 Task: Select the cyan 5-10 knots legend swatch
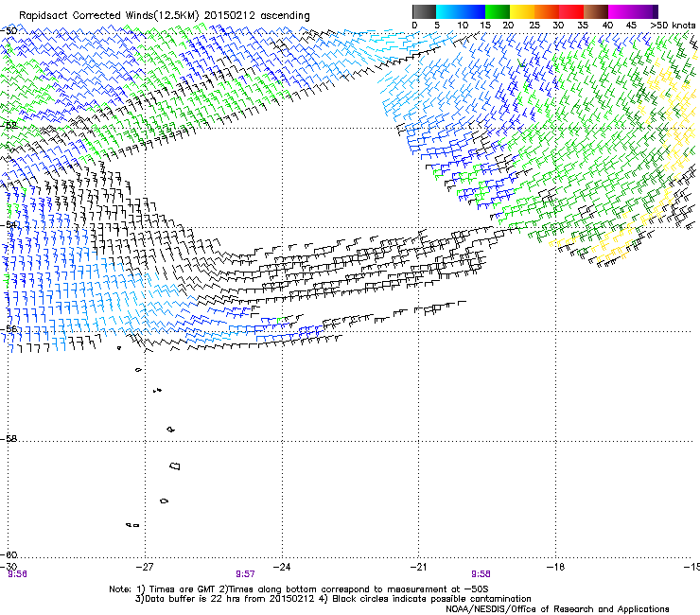point(448,11)
